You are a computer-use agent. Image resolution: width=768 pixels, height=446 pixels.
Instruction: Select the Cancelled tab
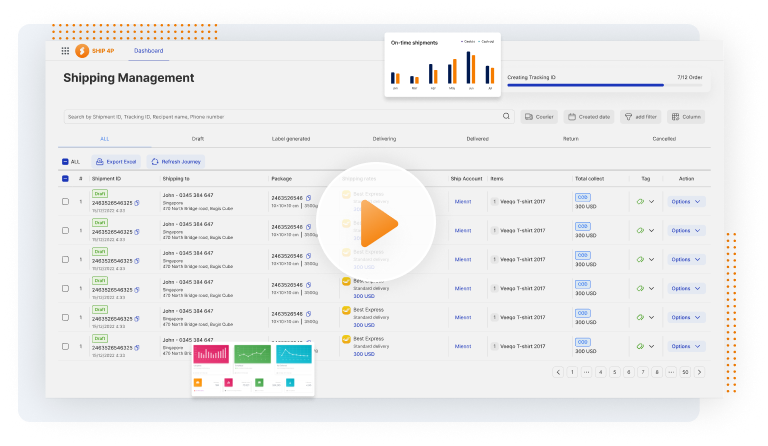pyautogui.click(x=664, y=139)
